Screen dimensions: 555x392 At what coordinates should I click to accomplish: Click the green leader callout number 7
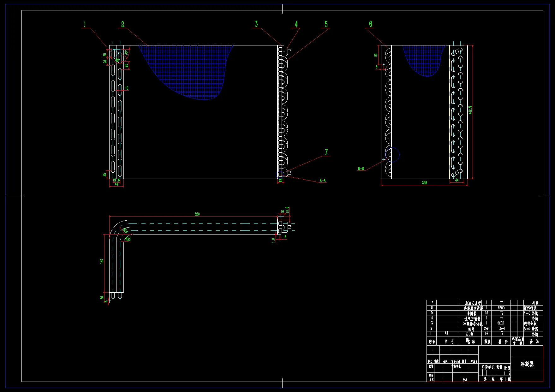[x=326, y=152]
